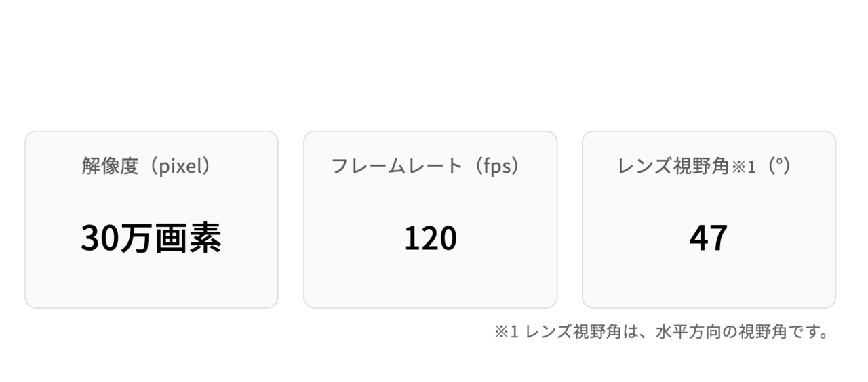Viewport: 868px width, 382px height.
Task: Click empty space below 47 in card
Action: pos(709,281)
